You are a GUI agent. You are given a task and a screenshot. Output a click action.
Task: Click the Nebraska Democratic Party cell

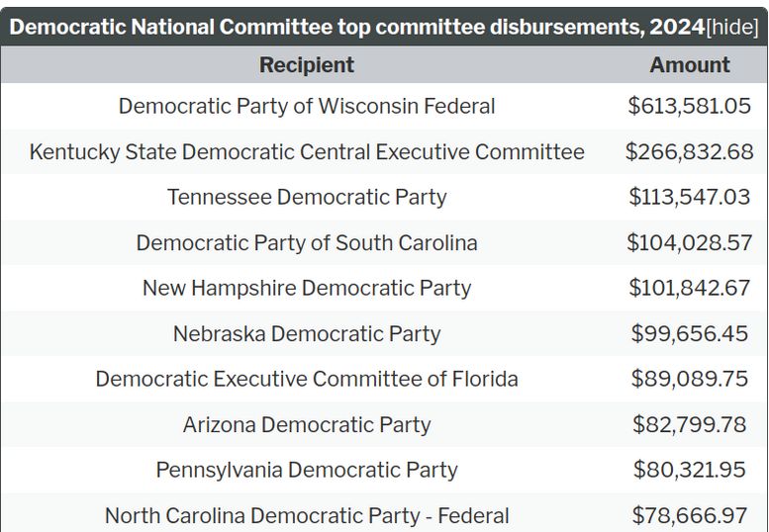point(307,333)
